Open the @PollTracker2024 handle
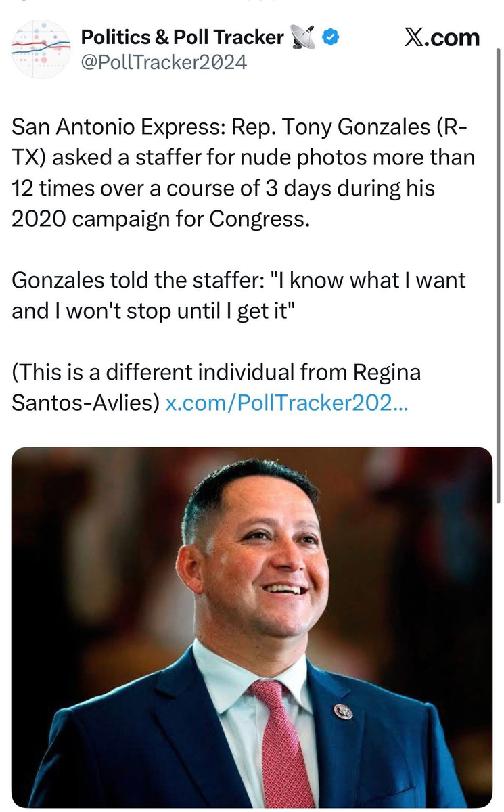Viewport: 504px width, 812px height. tap(164, 63)
